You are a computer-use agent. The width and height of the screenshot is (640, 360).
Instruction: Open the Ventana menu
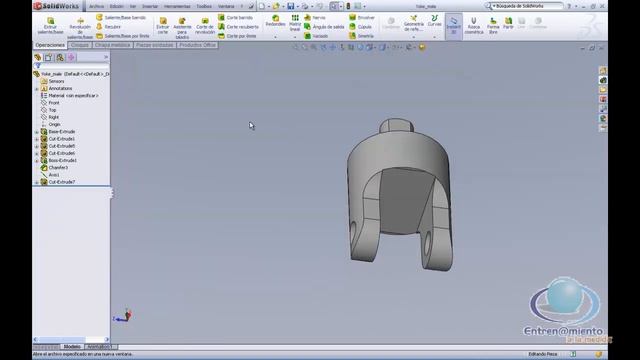(x=226, y=7)
